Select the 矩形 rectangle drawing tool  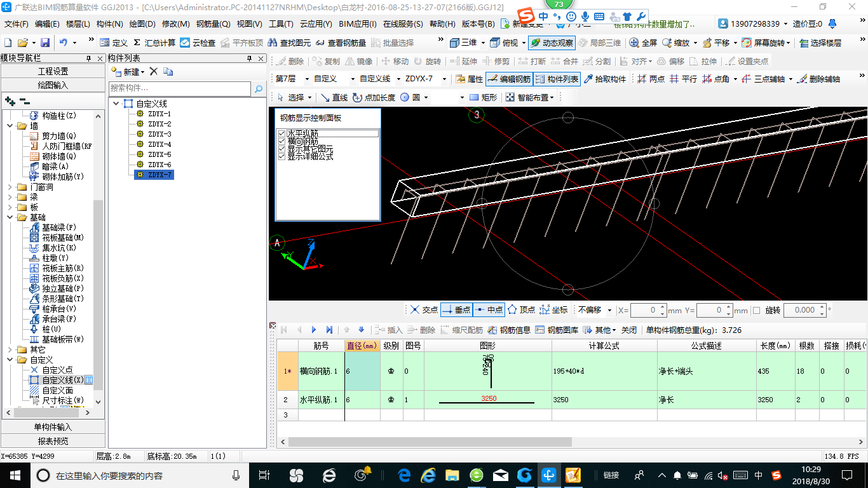pyautogui.click(x=483, y=97)
